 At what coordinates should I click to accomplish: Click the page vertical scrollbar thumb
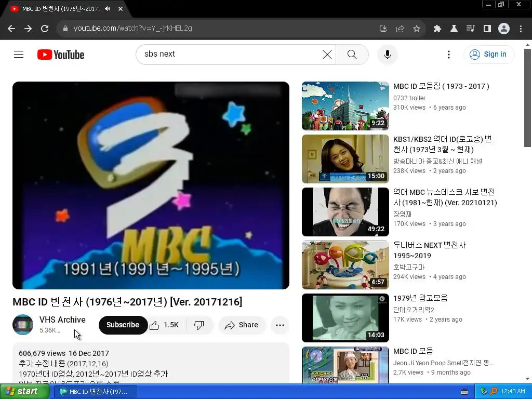527,98
